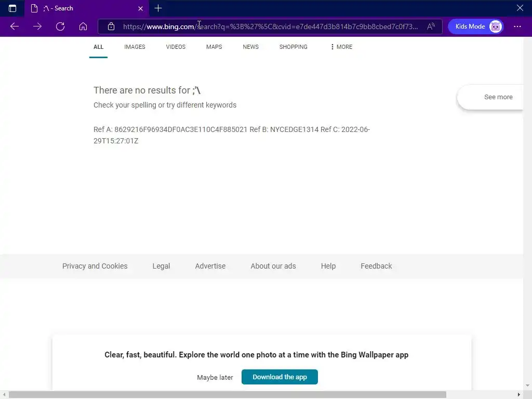Image resolution: width=532 pixels, height=399 pixels.
Task: Select the ALL results tab
Action: coord(98,47)
